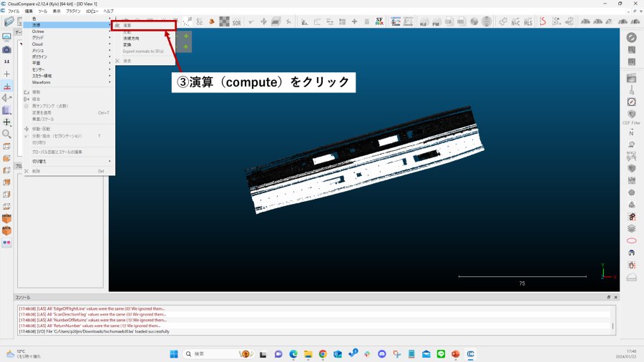
Task: Click the compass plugin icon in right sidebar
Action: click(x=631, y=102)
